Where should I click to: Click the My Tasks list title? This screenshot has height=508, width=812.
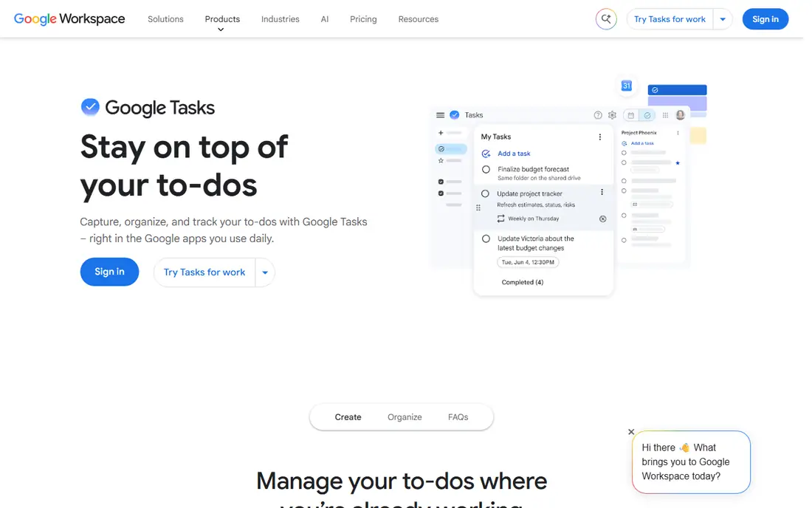(x=496, y=137)
